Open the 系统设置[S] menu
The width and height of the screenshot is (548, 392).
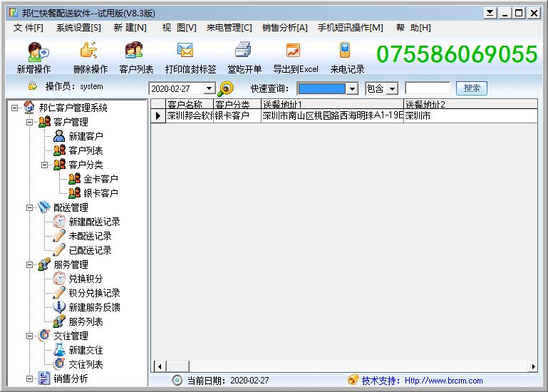[78, 28]
